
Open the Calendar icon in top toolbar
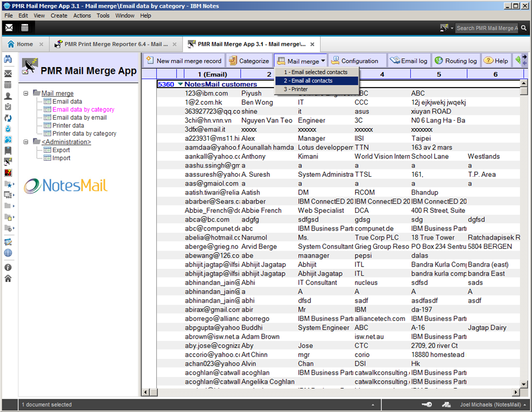[25, 27]
